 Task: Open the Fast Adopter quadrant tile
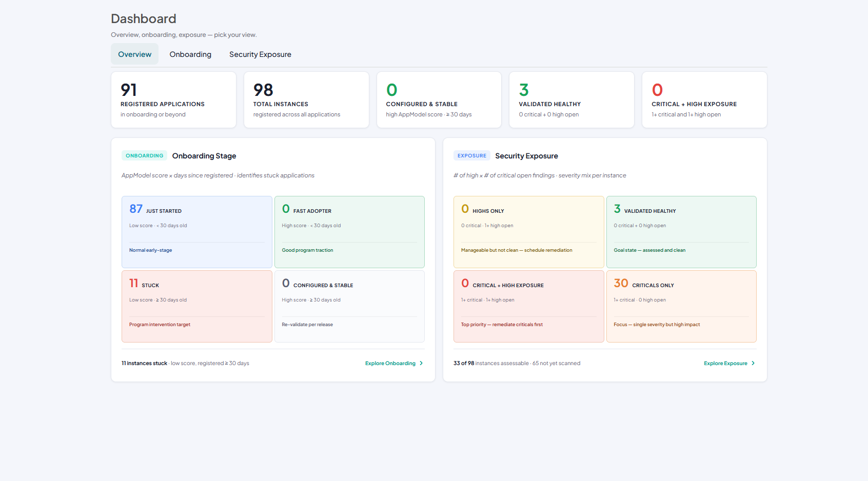[349, 232]
